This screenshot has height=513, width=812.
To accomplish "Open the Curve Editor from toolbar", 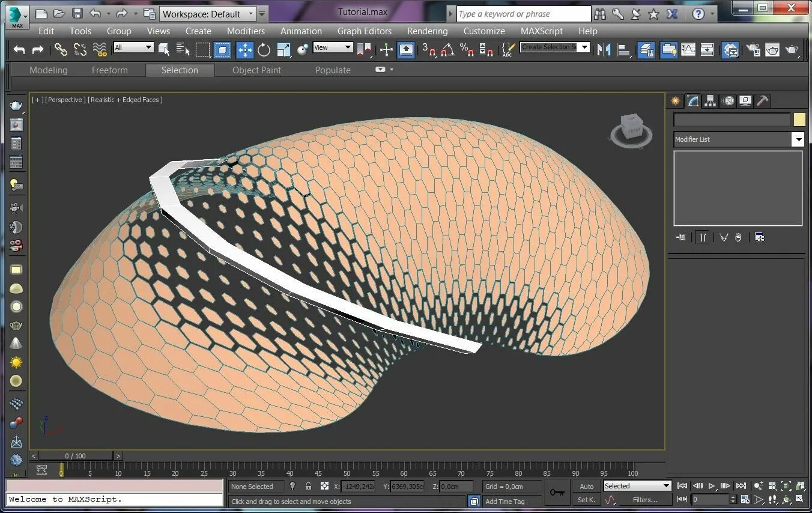I will point(688,50).
